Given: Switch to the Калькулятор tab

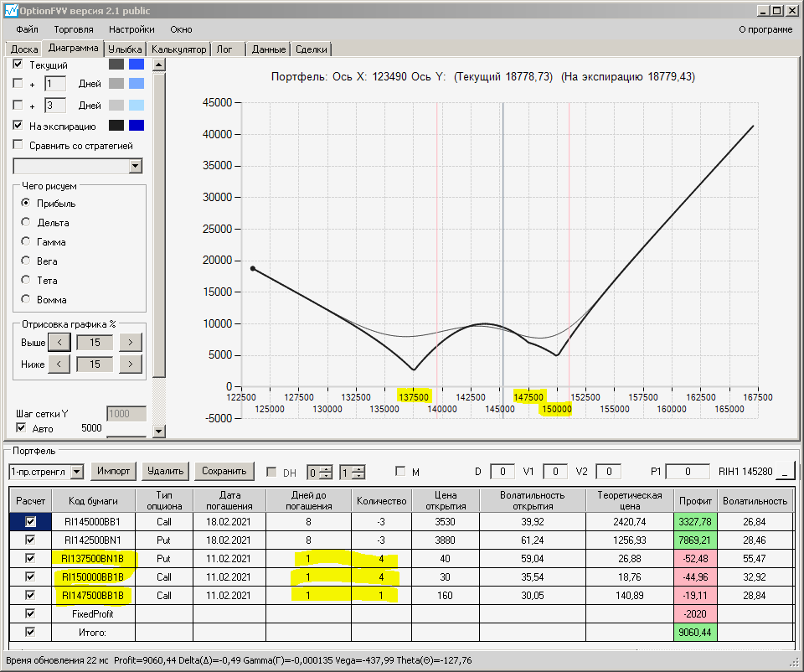Looking at the screenshot, I should 178,49.
